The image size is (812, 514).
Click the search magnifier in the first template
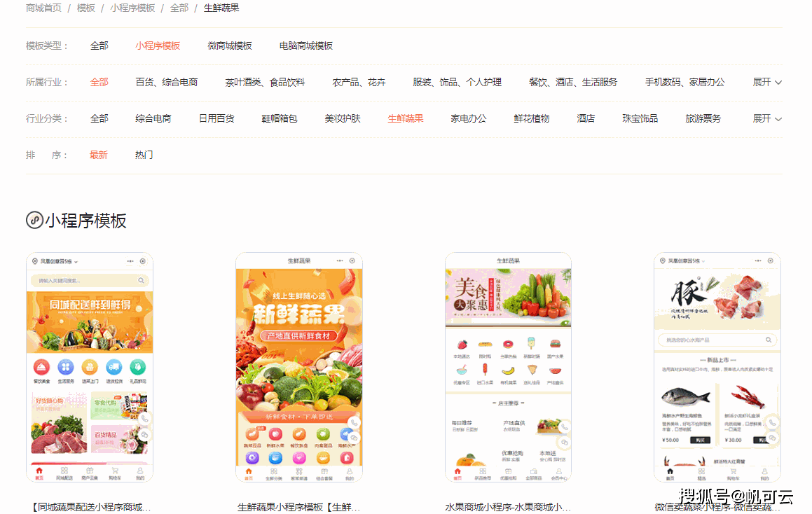141,280
